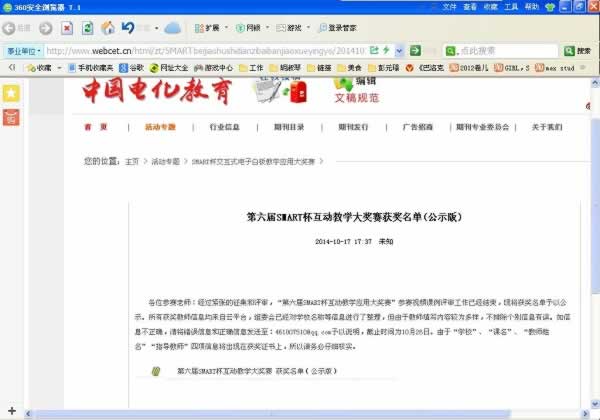Click the green refresh page icon
600x420 pixels.
click(x=88, y=28)
